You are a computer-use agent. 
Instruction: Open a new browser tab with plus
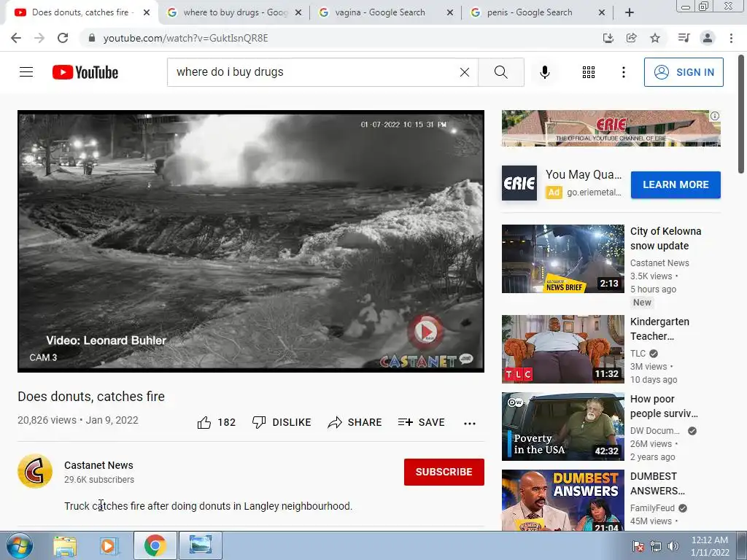click(x=630, y=12)
